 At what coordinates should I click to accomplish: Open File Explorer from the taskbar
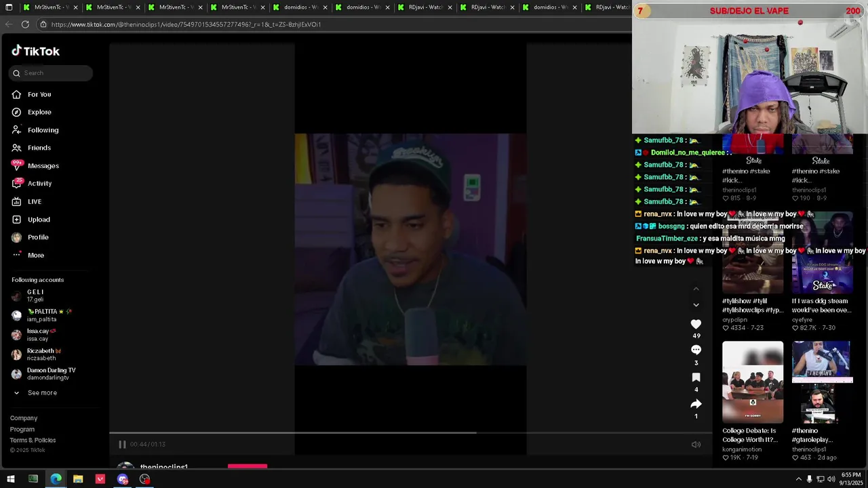(78, 479)
